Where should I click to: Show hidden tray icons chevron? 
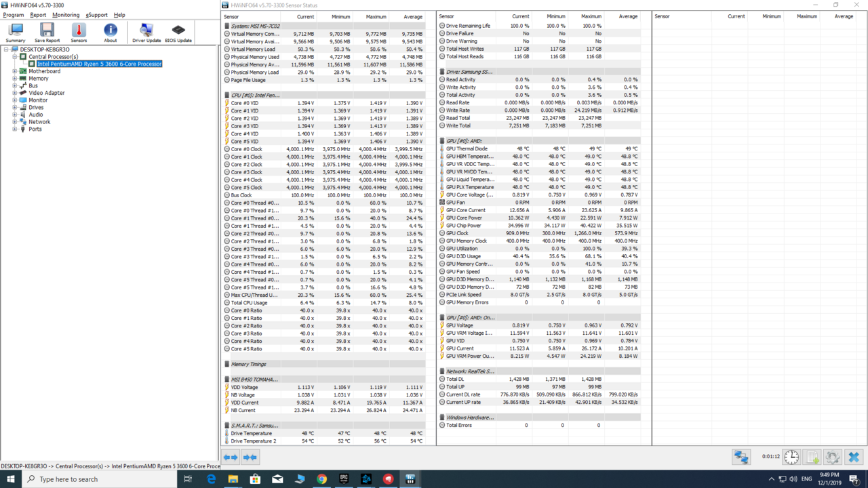(x=772, y=479)
